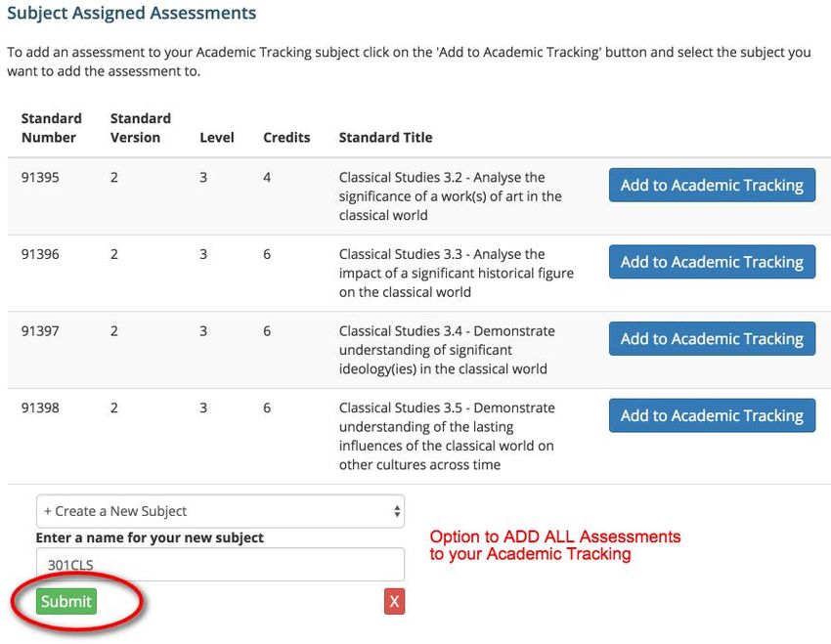Click the red X cancel button
831x644 pixels.
(394, 601)
